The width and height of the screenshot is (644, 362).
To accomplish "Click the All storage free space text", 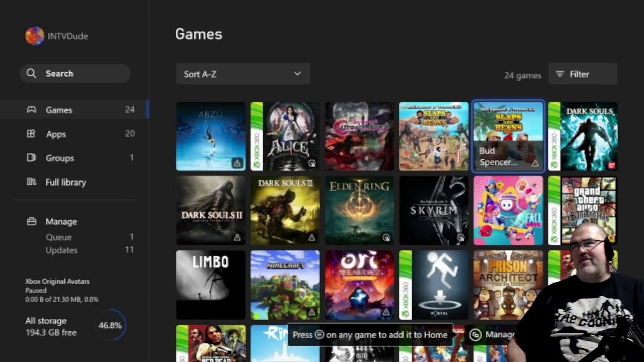I will (51, 326).
